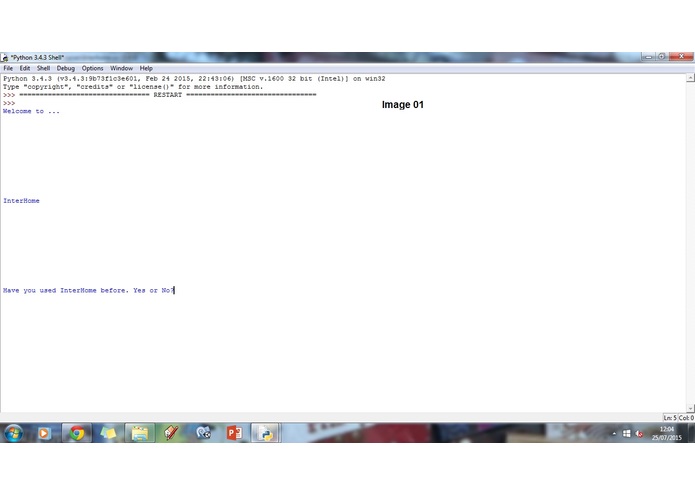Open Sticky Notes taskbar icon

pos(108,433)
